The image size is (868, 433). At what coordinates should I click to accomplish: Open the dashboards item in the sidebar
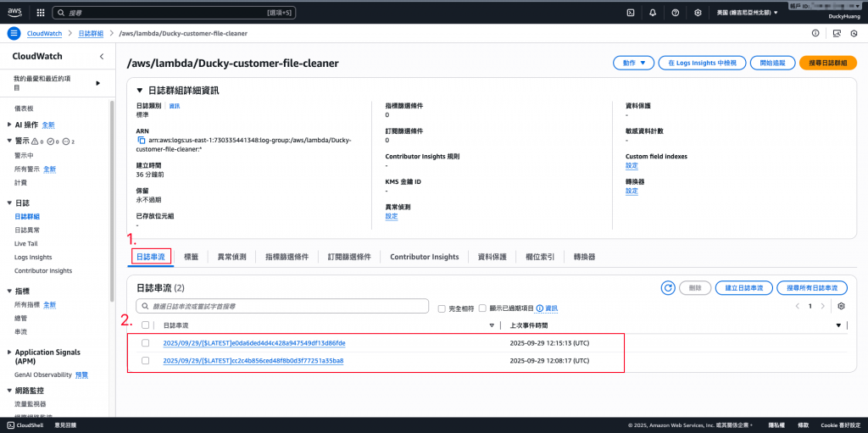click(x=24, y=108)
